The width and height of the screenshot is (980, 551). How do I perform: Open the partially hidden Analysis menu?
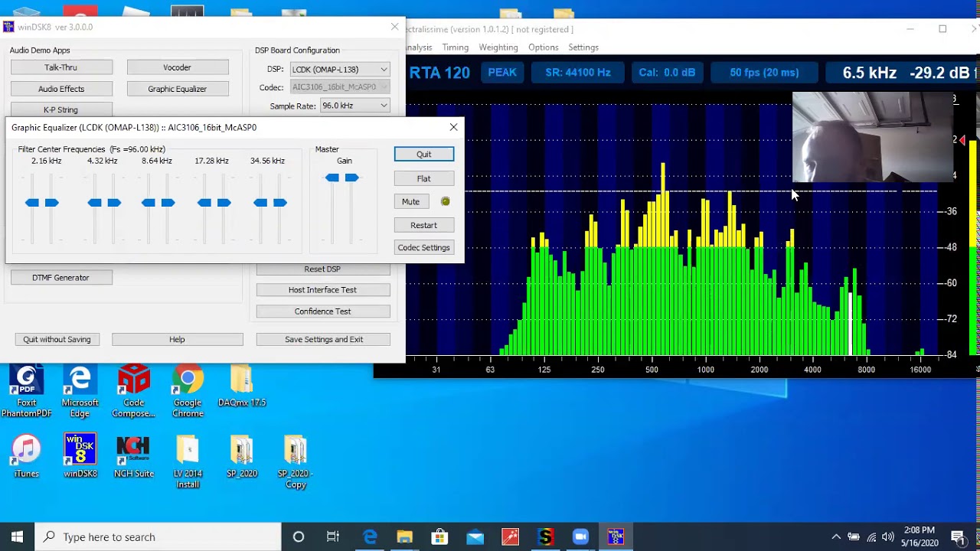419,47
